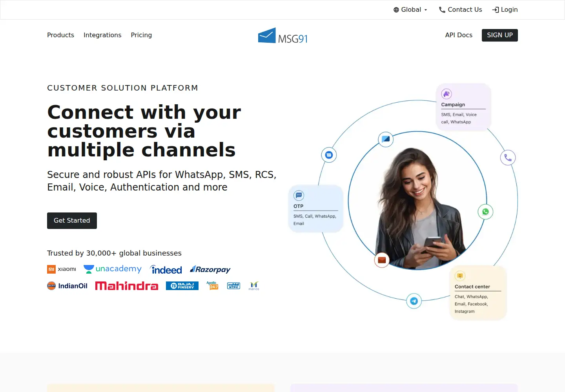Click the Marico logo
The width and height of the screenshot is (565, 392).
click(x=254, y=286)
